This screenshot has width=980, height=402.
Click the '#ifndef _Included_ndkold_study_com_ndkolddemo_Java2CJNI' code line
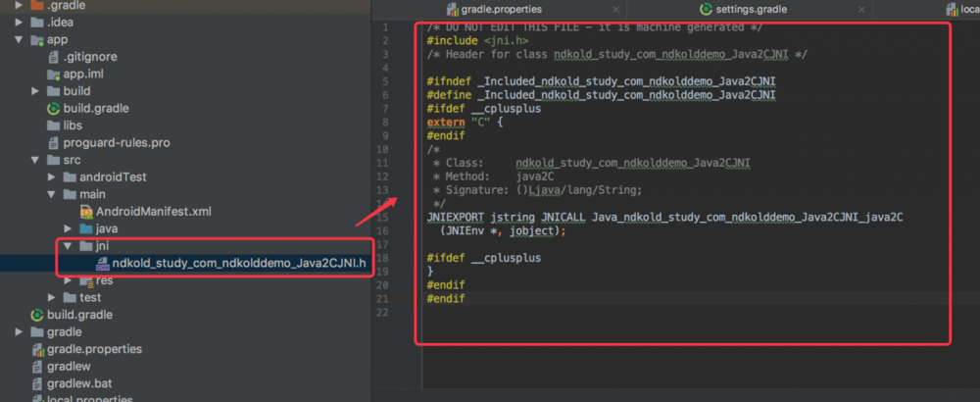click(602, 81)
